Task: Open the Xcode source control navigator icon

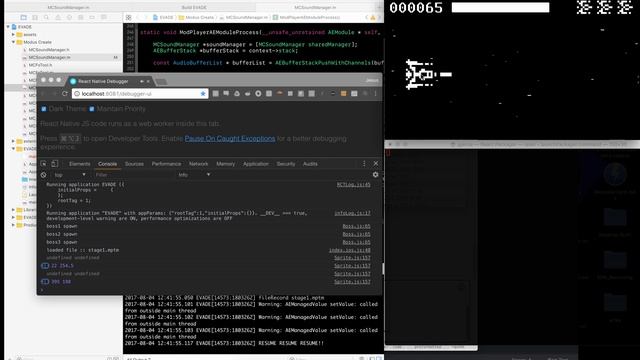Action: coord(35,18)
